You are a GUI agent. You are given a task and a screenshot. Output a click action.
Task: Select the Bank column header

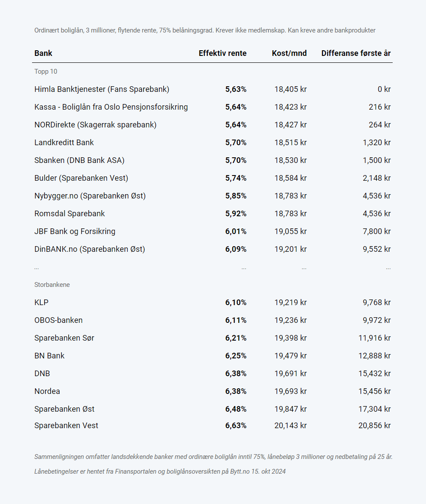click(x=43, y=53)
